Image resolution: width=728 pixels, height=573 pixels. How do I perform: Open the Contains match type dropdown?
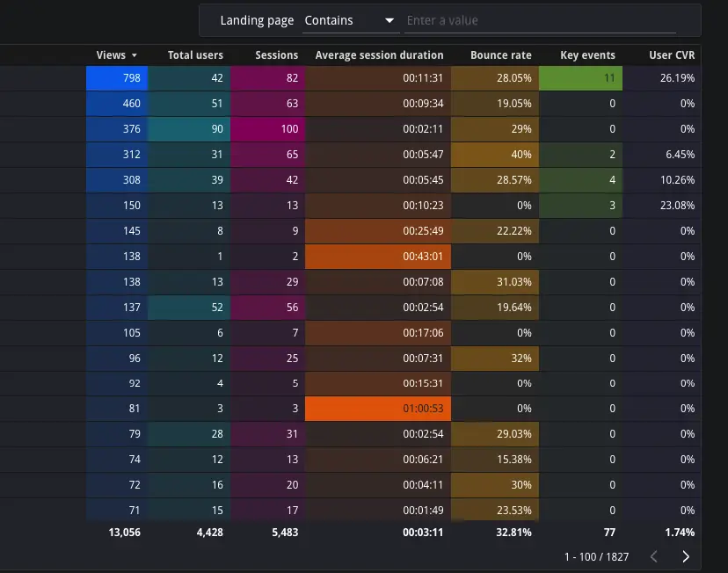pos(349,20)
